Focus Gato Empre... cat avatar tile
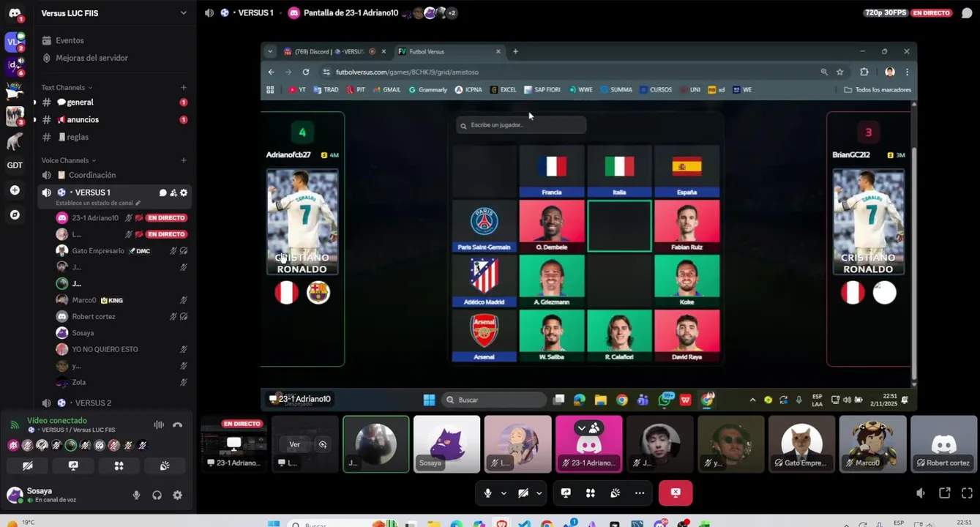Viewport: 980px width, 527px height. 801,444
